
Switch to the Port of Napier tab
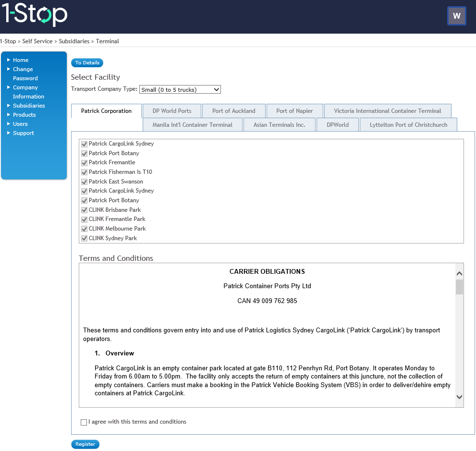(x=294, y=111)
